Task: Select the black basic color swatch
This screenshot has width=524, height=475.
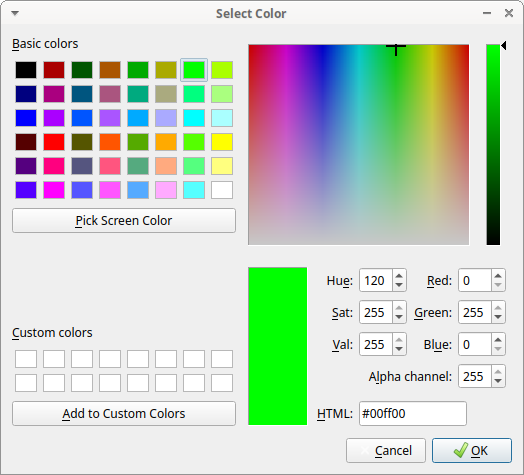Action: click(26, 70)
